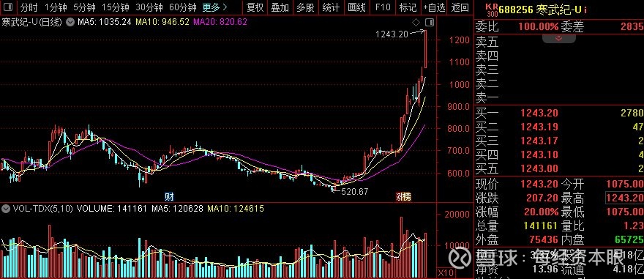Click the boxed 最高 1243.20 value
This screenshot has height=279, width=644.
click(x=624, y=198)
